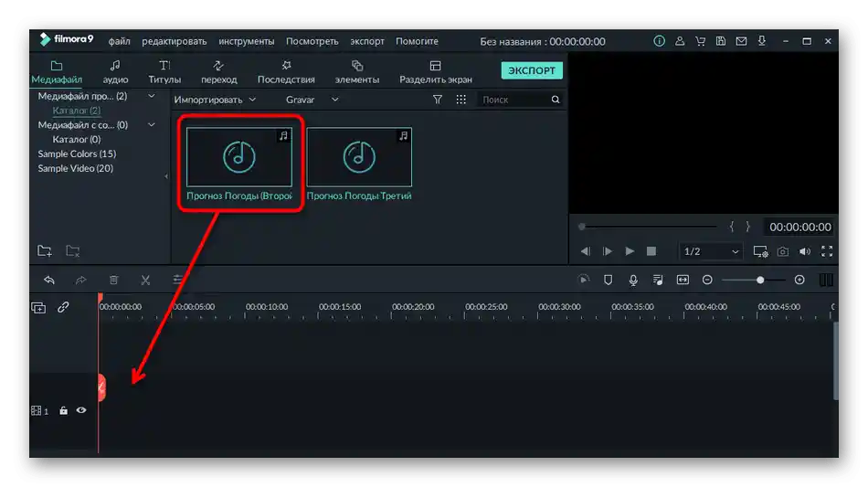Open the Помогите menu
Screen dimensions: 868x487
pos(417,41)
